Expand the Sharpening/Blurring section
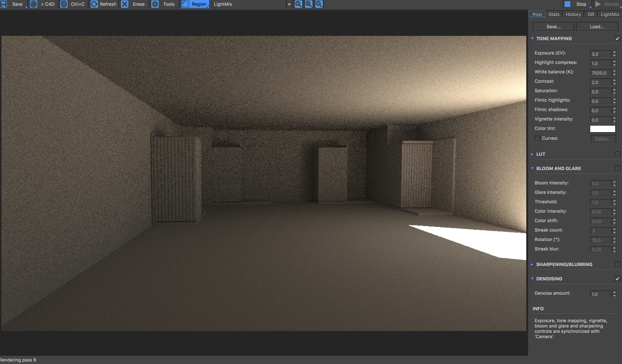The width and height of the screenshot is (622, 364). 532,265
